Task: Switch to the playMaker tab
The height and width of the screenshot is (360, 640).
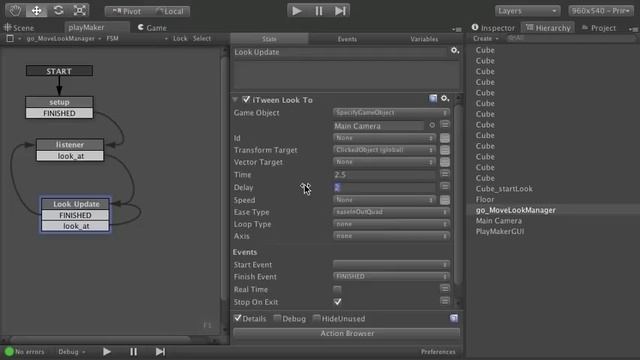Action: point(97,27)
